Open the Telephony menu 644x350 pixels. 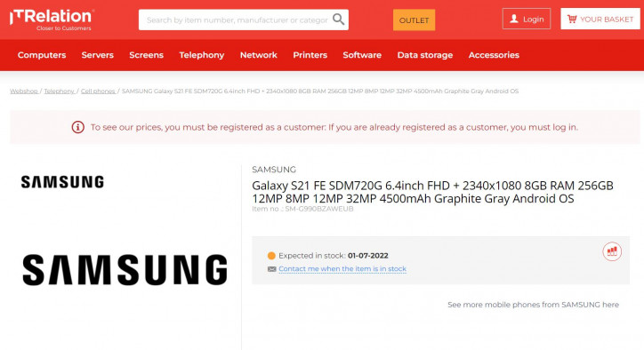click(x=202, y=55)
